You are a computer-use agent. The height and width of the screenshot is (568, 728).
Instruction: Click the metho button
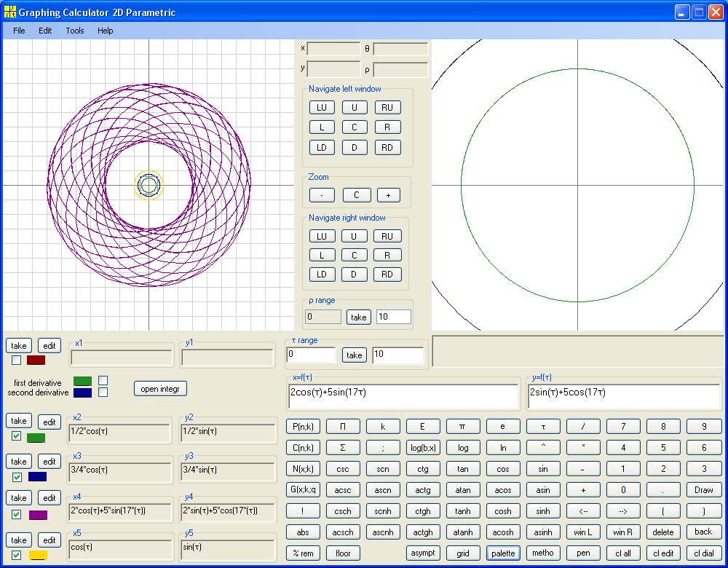(543, 553)
